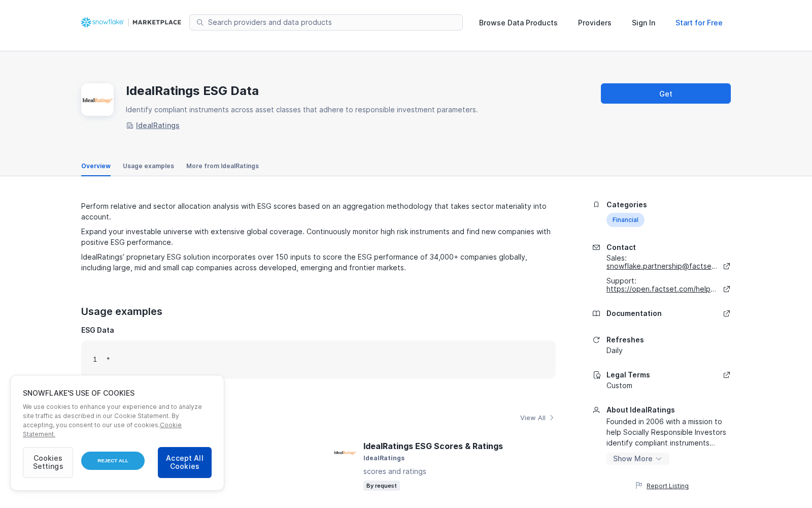
Task: Select the Financial category chip
Action: point(625,220)
